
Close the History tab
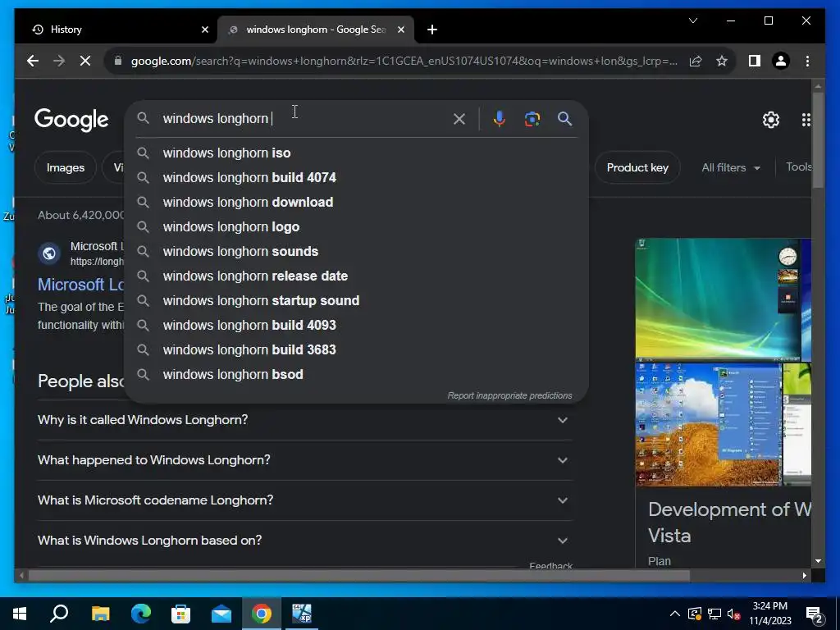(x=204, y=30)
